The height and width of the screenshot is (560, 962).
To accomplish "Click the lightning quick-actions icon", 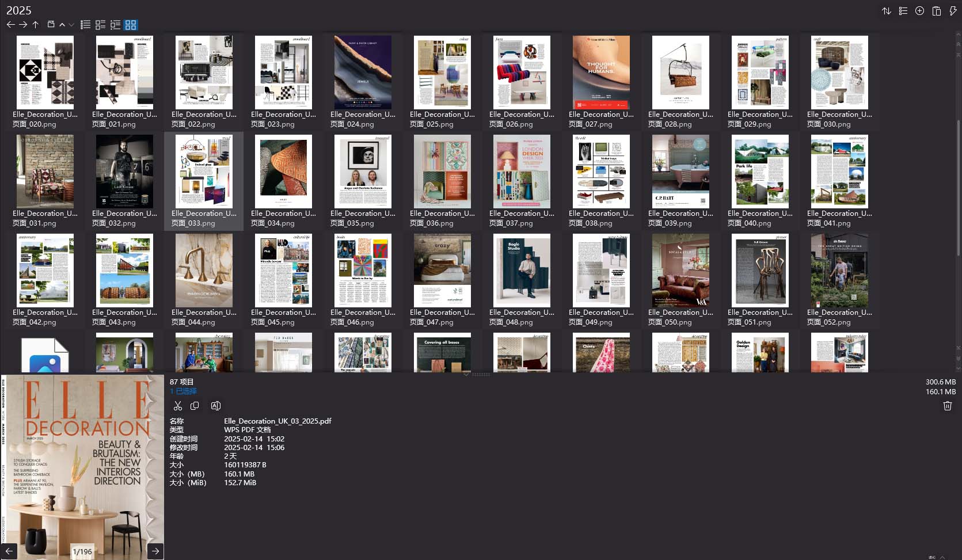I will click(x=953, y=10).
